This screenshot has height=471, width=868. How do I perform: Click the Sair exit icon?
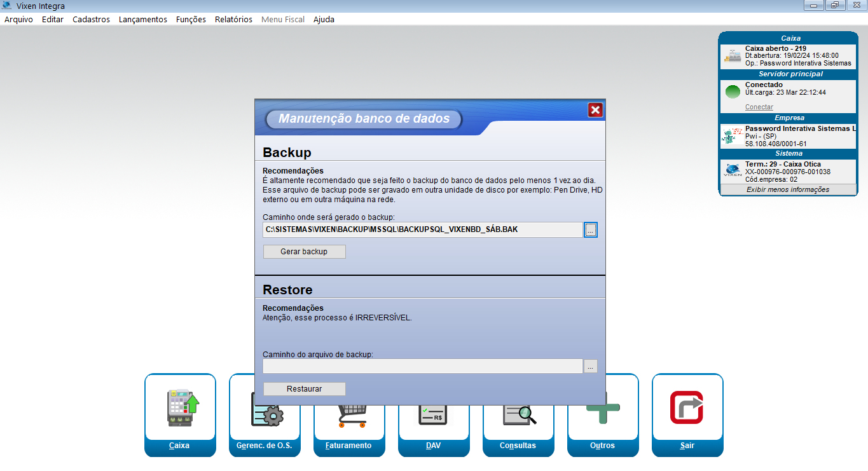coord(687,407)
